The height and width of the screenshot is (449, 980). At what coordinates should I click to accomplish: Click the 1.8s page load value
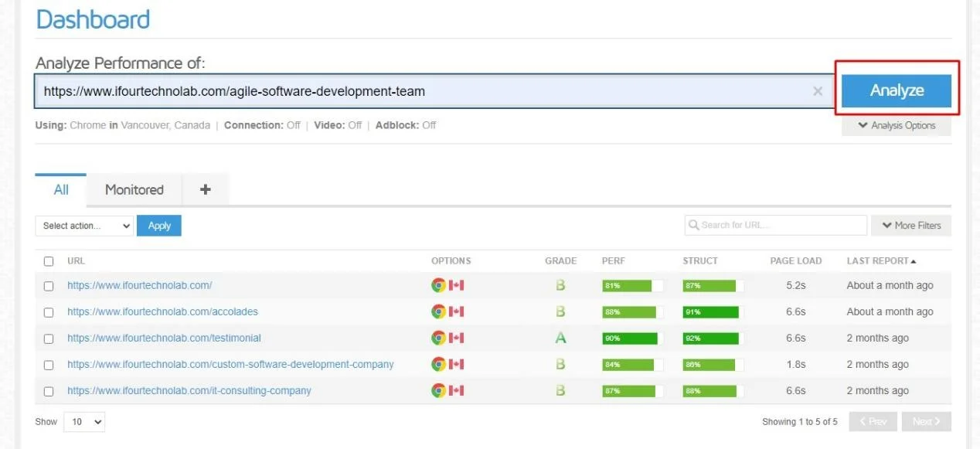click(x=796, y=364)
